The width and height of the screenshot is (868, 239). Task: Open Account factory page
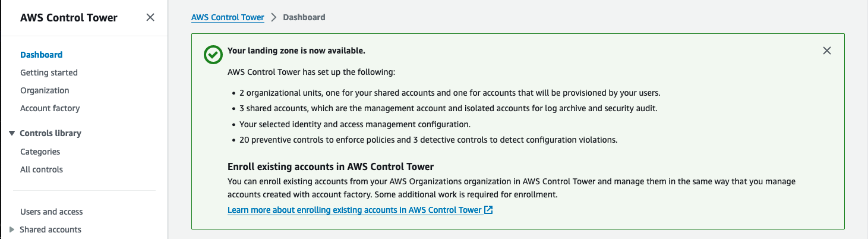tap(50, 108)
